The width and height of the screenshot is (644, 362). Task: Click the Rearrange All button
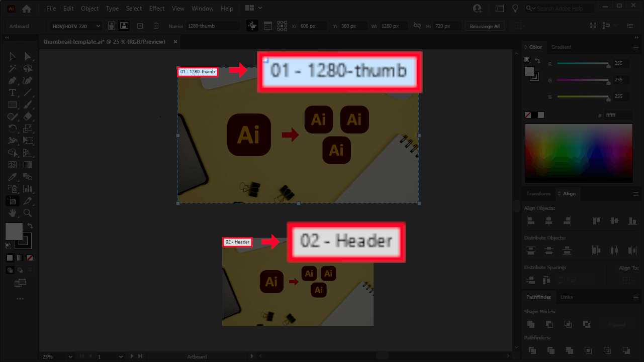485,26
